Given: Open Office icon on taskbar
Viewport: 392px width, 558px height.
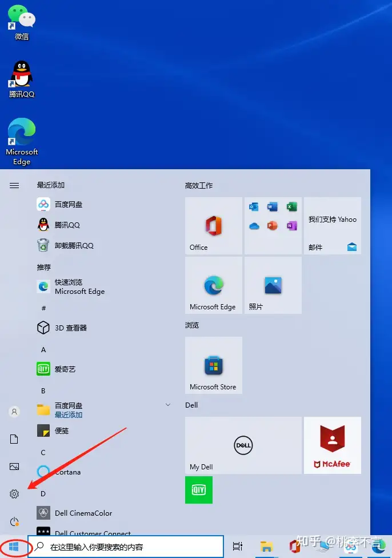Looking at the screenshot, I should coord(294,546).
